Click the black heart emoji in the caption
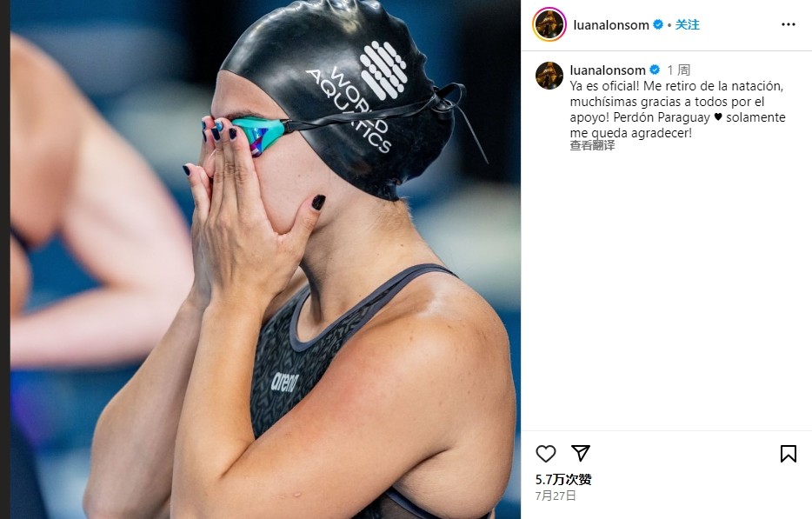 point(718,117)
